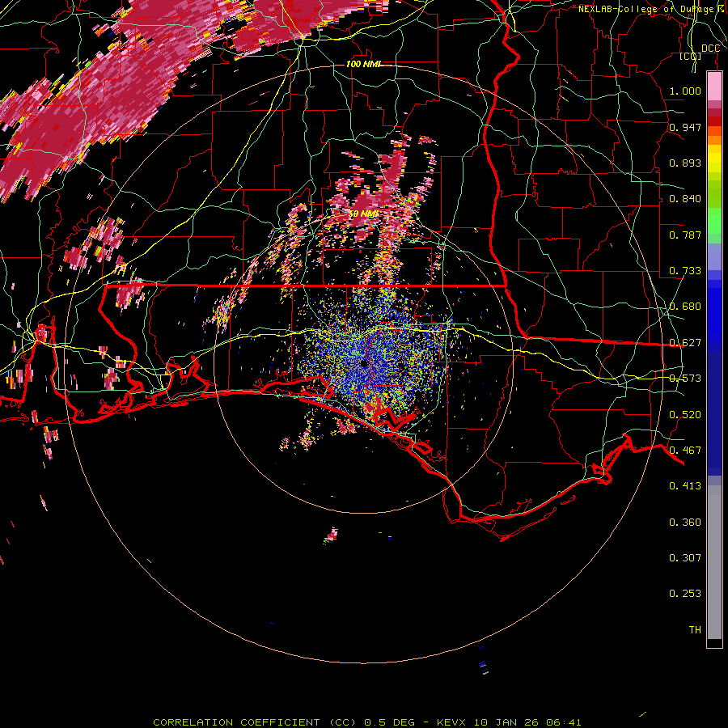Click the 0.573 scale label

coord(685,379)
